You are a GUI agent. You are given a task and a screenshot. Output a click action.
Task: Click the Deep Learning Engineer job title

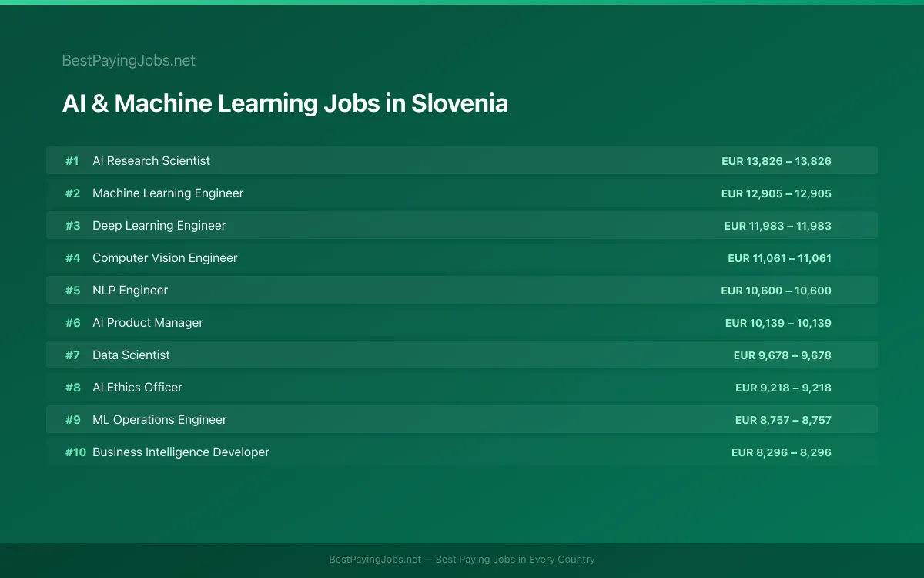(x=159, y=225)
